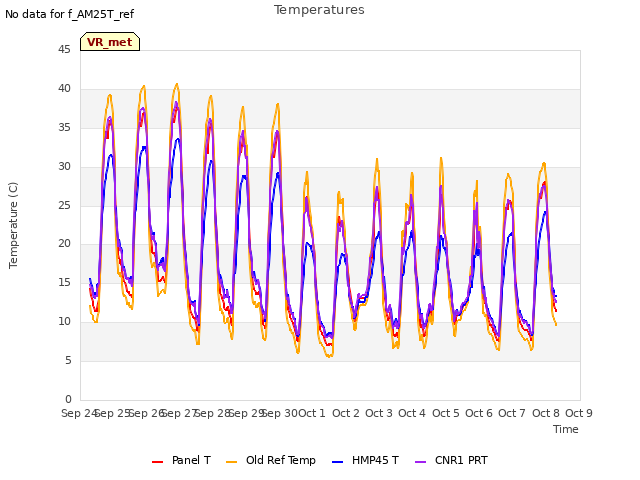Click the orange Old Ref Temp swatch
This screenshot has height=480, width=640.
[x=231, y=462]
